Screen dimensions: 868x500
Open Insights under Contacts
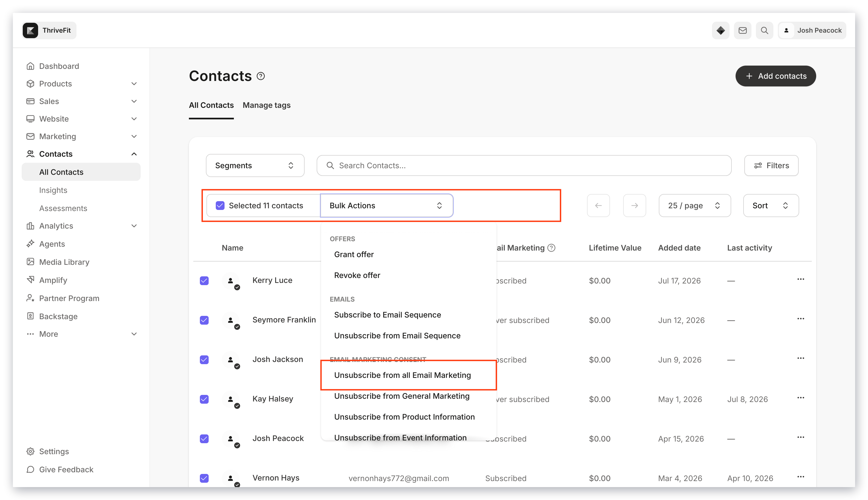pyautogui.click(x=53, y=190)
